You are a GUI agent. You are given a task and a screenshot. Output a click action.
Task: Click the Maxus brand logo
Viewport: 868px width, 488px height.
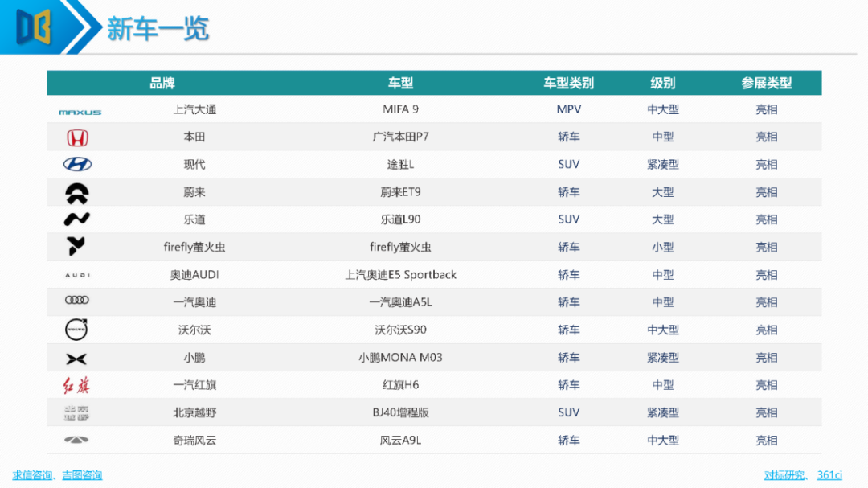click(80, 112)
